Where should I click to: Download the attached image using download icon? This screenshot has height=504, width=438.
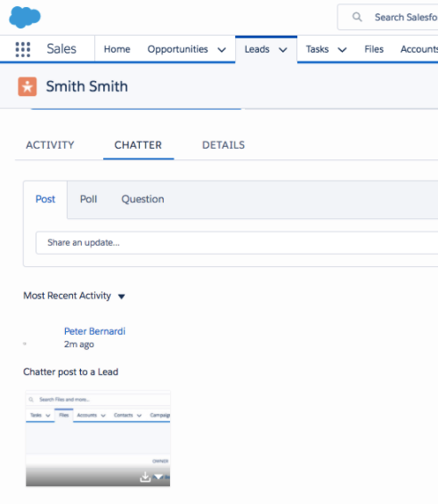pyautogui.click(x=145, y=477)
